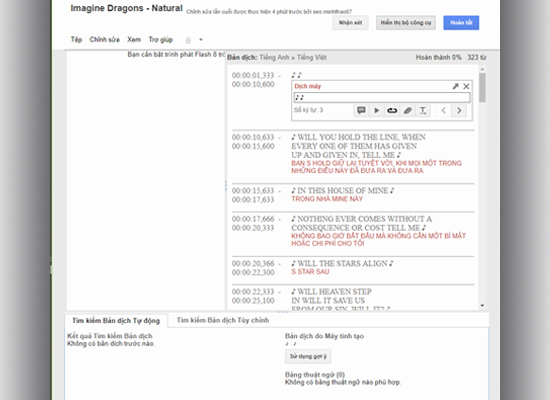Image resolution: width=550 pixels, height=400 pixels.
Task: Play the current subtitle segment
Action: pyautogui.click(x=376, y=111)
